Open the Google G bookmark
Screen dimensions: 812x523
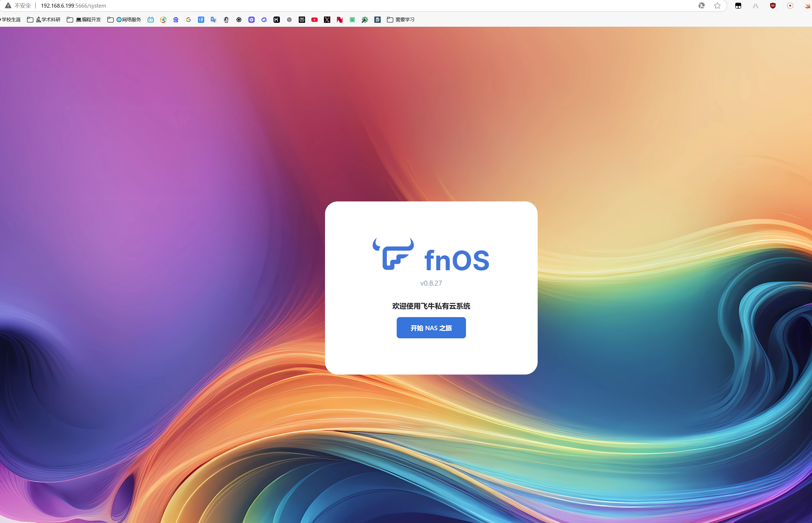188,20
